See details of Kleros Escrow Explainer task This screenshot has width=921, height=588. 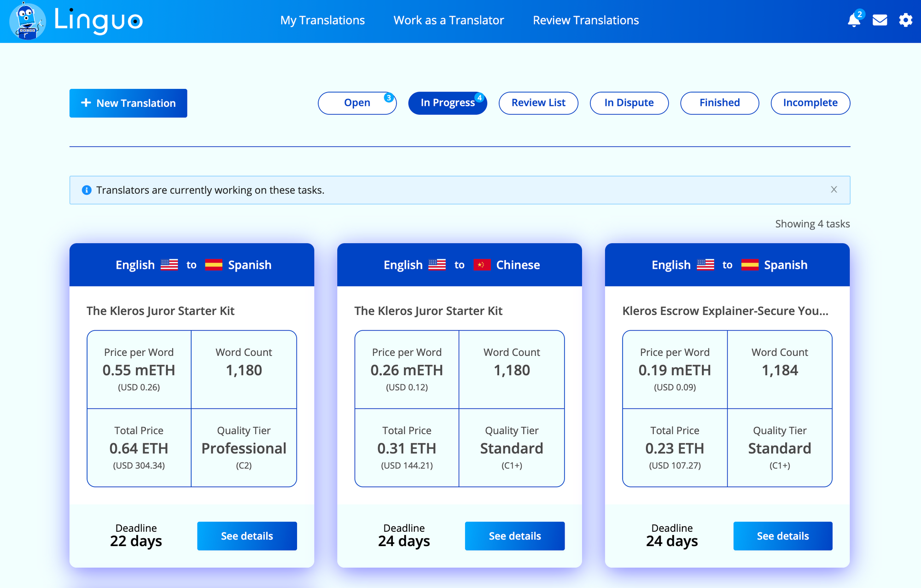[782, 536]
